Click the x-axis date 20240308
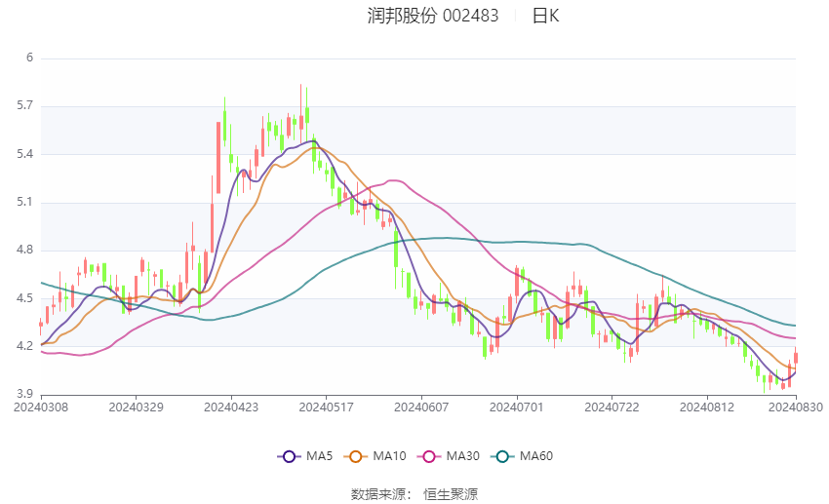This screenshot has width=829, height=504. [x=41, y=407]
